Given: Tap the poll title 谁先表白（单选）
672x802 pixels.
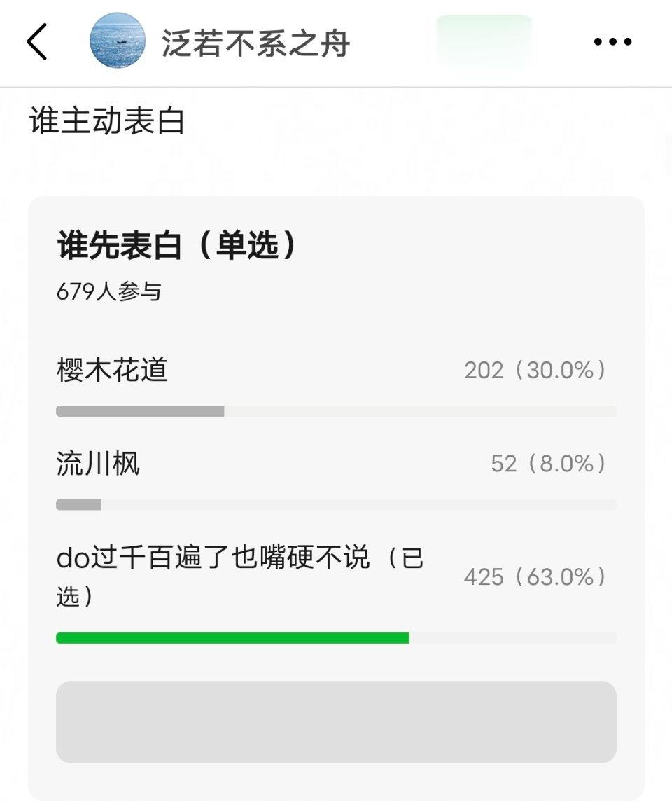Looking at the screenshot, I should (x=177, y=245).
